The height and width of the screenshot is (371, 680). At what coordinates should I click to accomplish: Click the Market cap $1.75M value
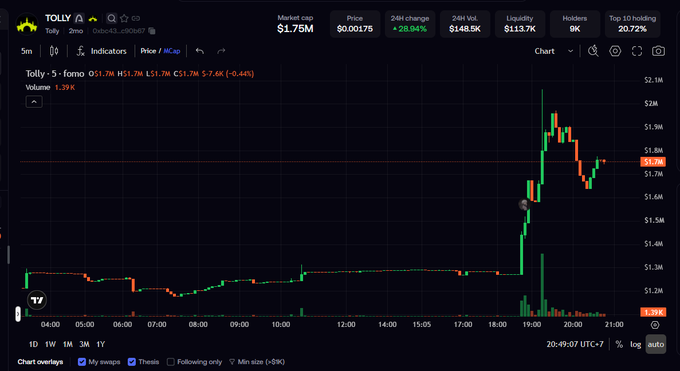coord(295,29)
